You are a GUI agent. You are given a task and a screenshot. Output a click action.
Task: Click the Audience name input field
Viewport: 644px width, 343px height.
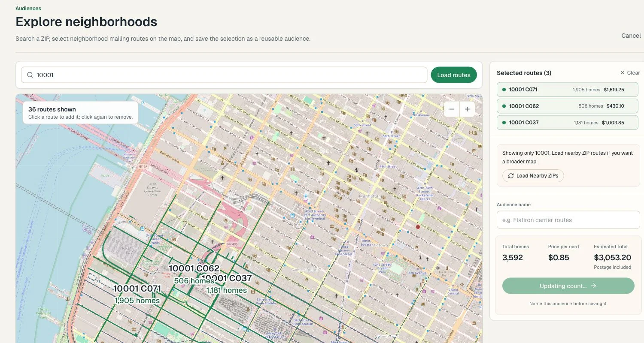[568, 220]
